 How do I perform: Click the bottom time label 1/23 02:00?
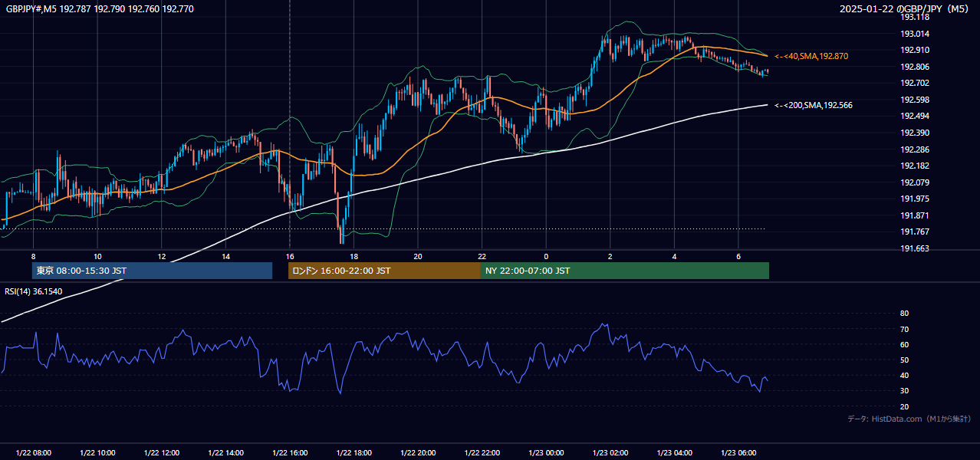[x=610, y=453]
